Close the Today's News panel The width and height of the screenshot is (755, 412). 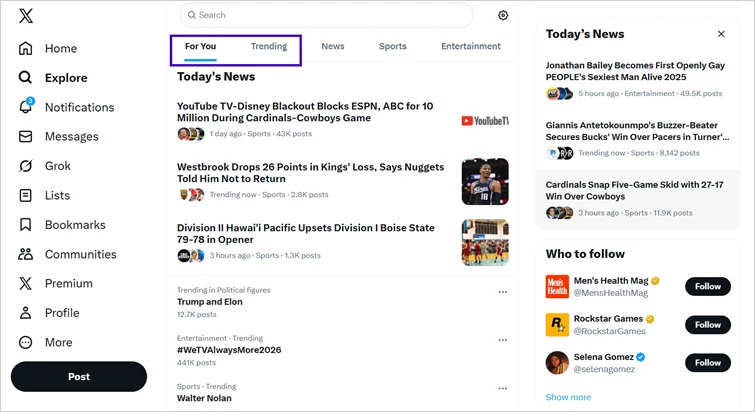721,34
